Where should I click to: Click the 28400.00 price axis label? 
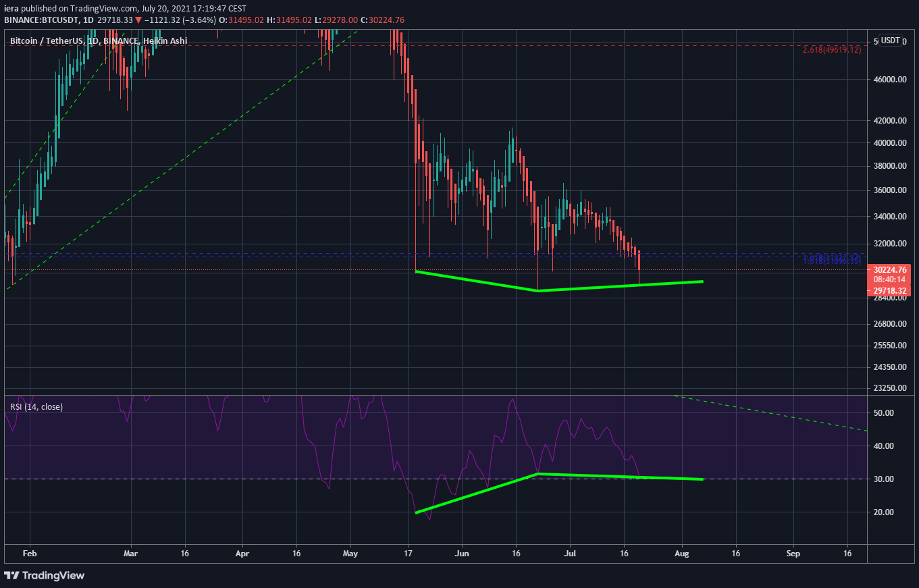tap(889, 298)
